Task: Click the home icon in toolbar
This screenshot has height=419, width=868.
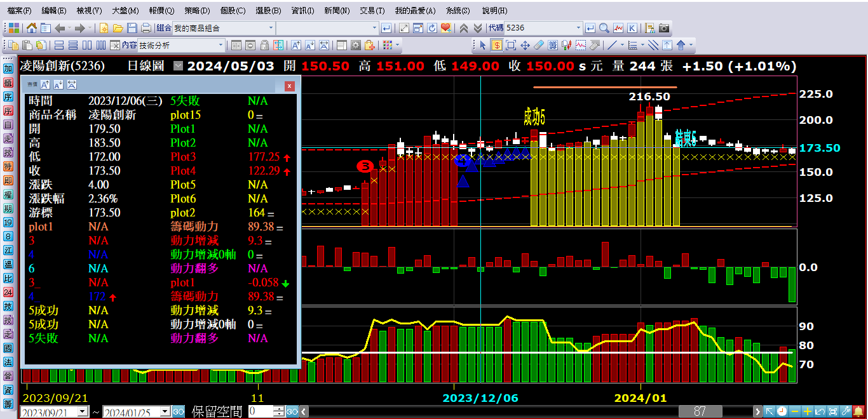Action: tap(32, 28)
